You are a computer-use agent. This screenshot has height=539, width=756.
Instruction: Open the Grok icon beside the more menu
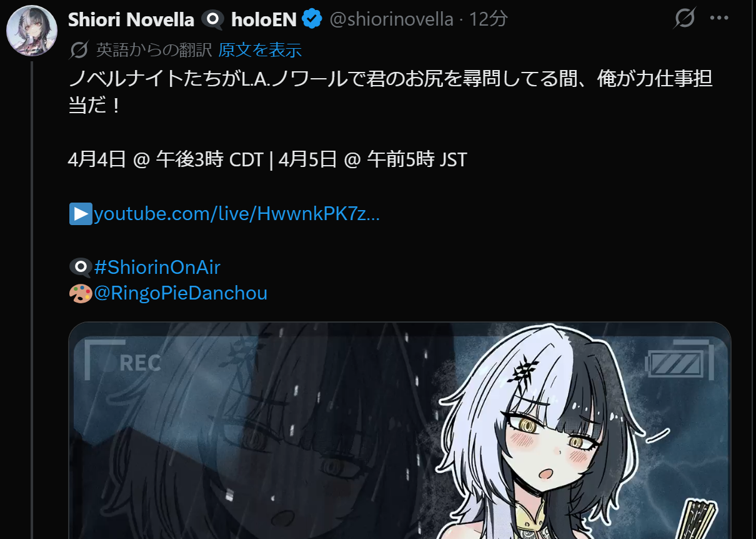click(x=684, y=19)
